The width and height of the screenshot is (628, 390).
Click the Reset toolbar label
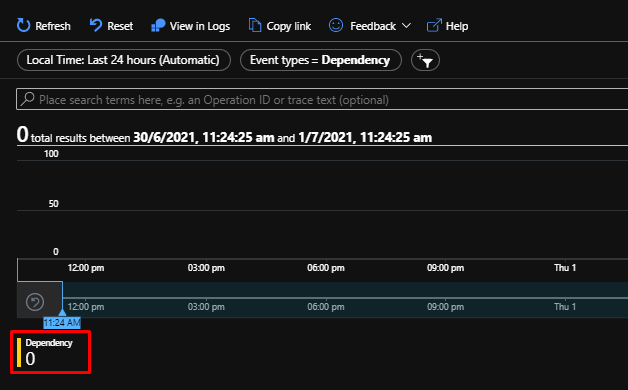[120, 26]
